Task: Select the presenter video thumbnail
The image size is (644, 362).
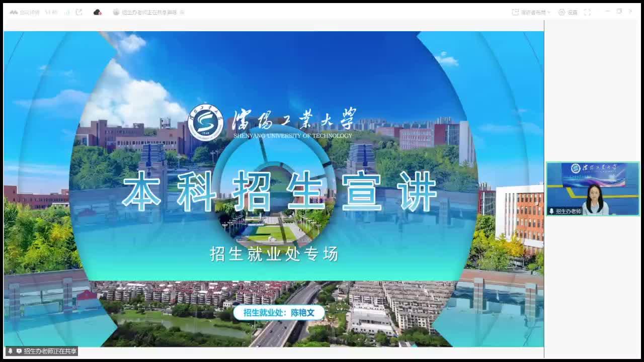Action: 593,189
